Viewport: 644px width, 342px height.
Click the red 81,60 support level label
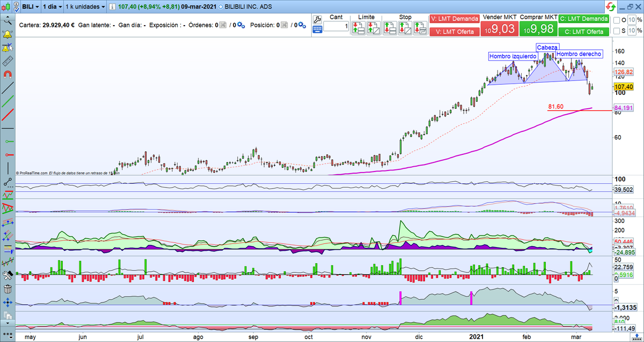click(x=555, y=107)
